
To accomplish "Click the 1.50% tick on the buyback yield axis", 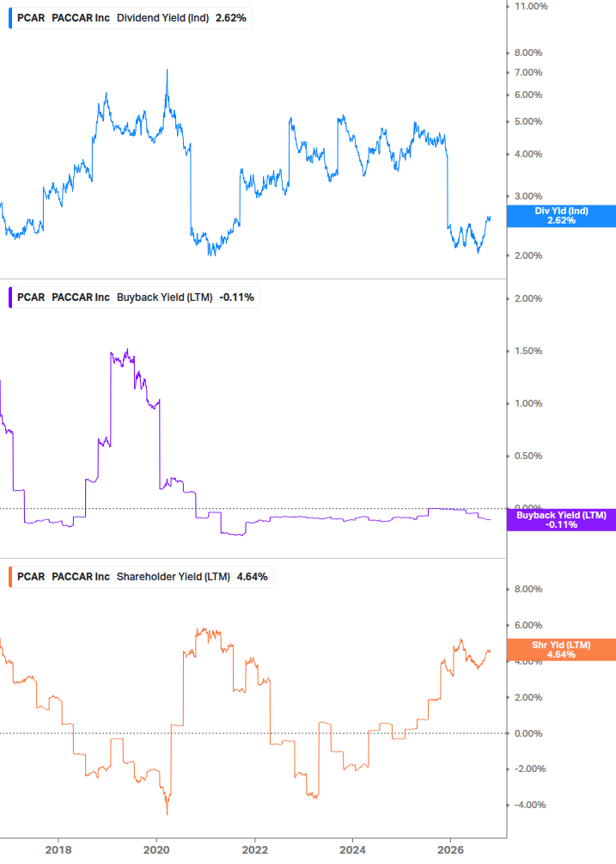I will click(528, 351).
